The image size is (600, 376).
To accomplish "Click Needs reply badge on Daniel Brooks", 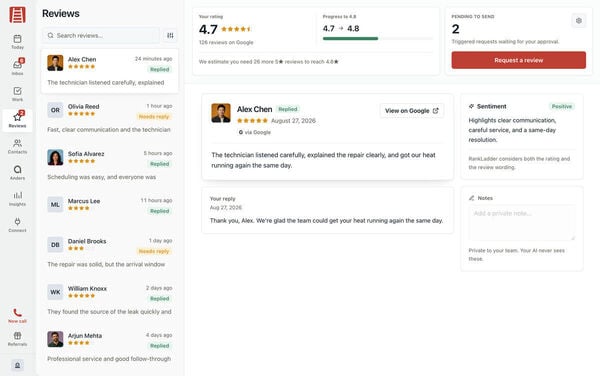I will pyautogui.click(x=154, y=251).
